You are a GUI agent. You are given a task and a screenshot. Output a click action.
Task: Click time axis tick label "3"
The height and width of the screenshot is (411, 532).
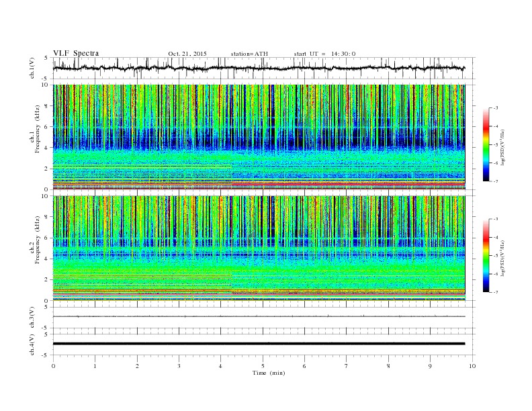point(179,366)
